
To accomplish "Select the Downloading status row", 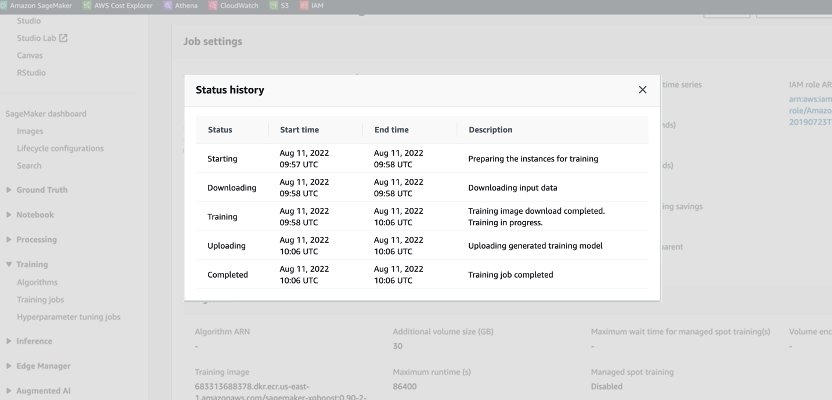I will pos(422,187).
